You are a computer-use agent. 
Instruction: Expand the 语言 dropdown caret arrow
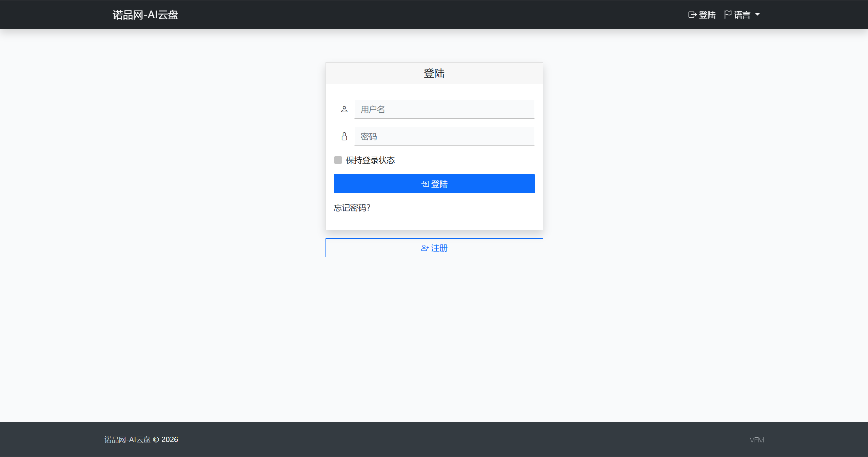click(757, 15)
